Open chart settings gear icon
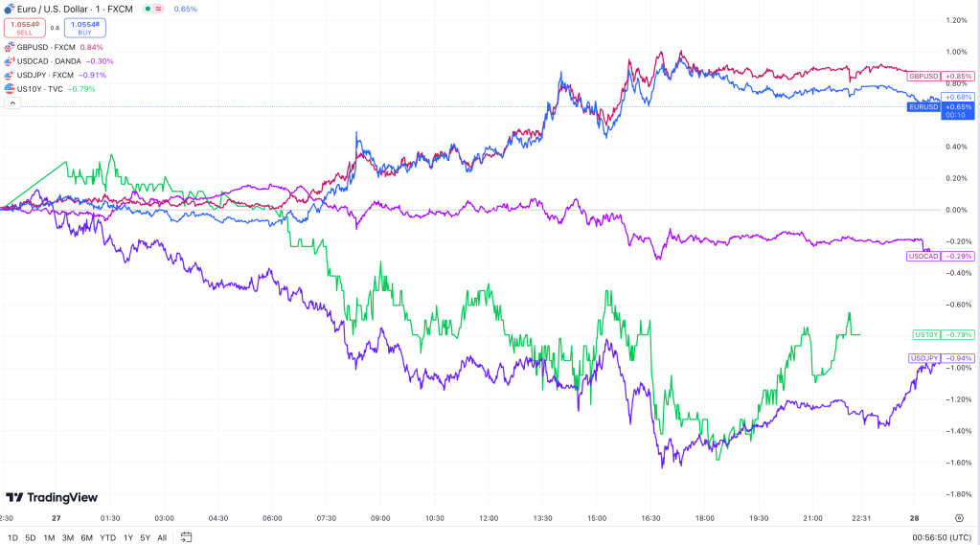This screenshot has height=545, width=980. point(959,517)
